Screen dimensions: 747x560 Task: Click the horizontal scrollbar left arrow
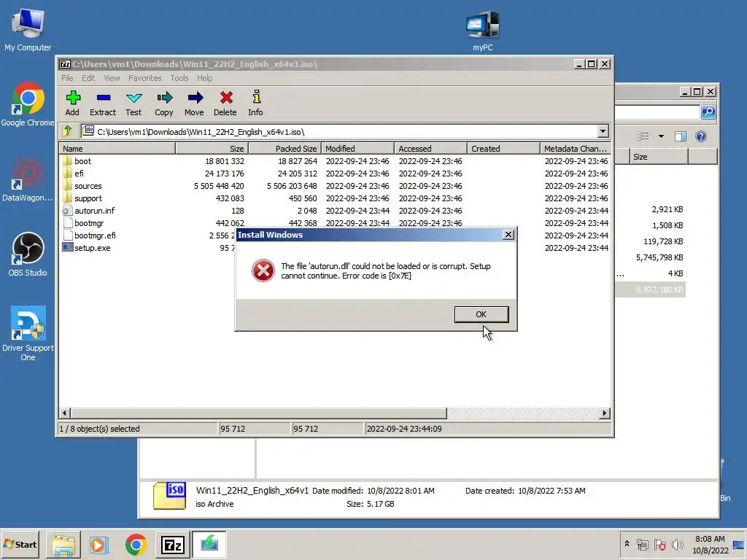(x=65, y=413)
